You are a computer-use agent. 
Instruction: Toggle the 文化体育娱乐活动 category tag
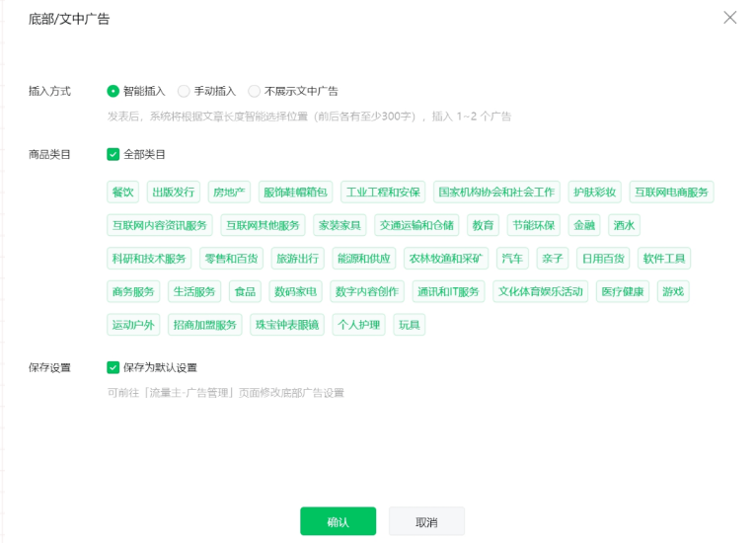(x=541, y=292)
